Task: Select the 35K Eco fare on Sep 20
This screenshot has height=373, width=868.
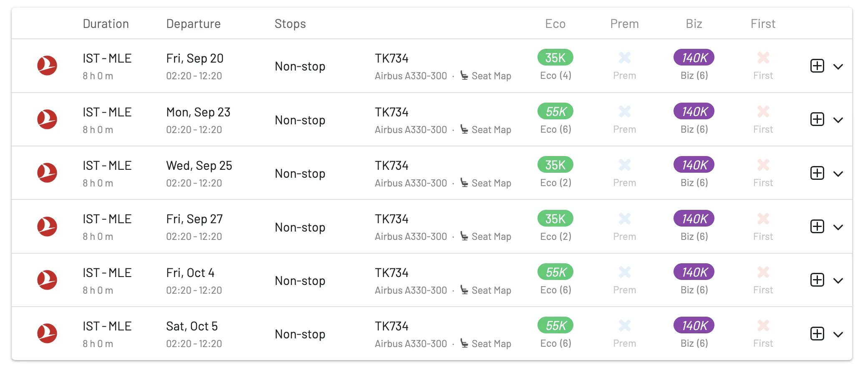Action: pos(555,58)
